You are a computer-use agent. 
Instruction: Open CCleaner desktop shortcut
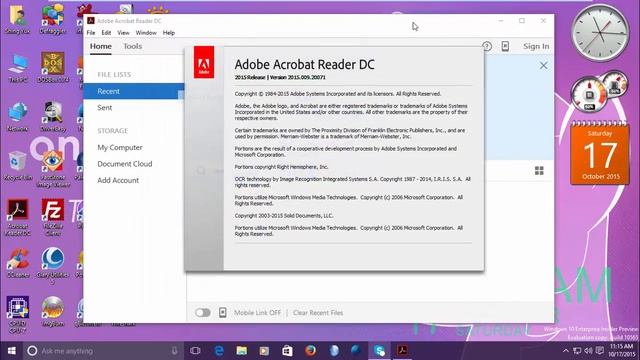18,263
